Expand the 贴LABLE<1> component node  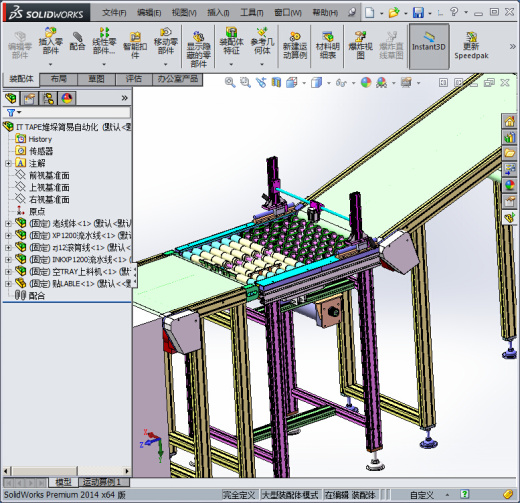tap(8, 284)
